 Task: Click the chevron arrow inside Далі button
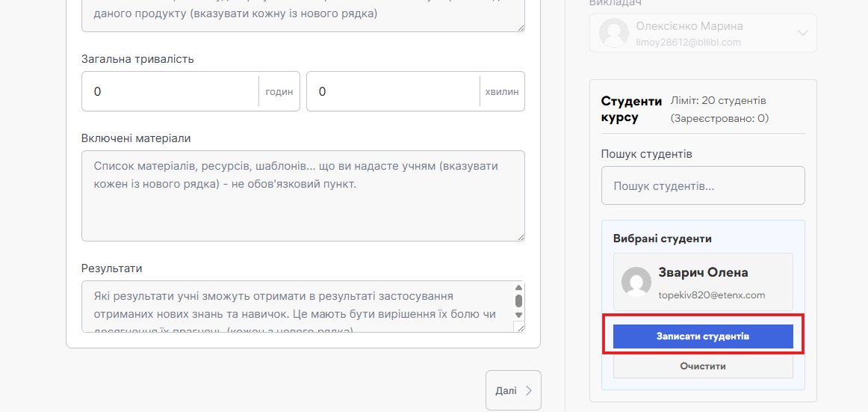pos(529,390)
